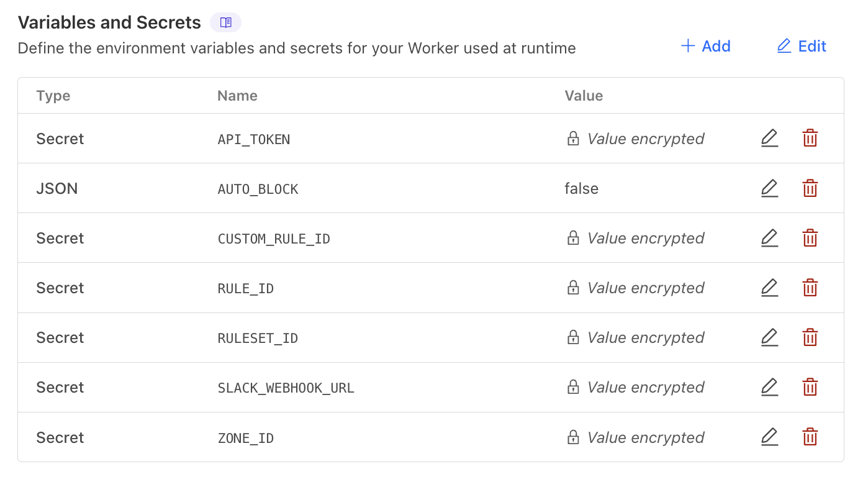Click the lock icon in RULE_ID row
This screenshot has width=868, height=492.
573,288
